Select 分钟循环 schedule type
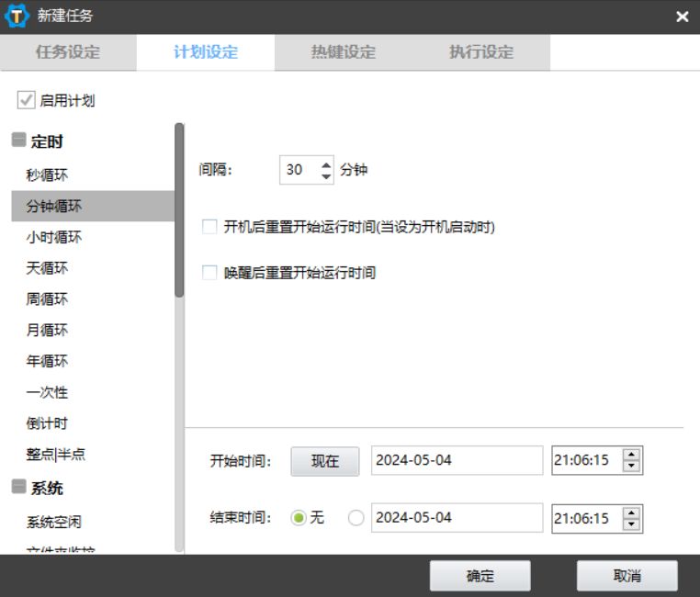Screen dimensions: 700x597 pyautogui.click(x=93, y=206)
